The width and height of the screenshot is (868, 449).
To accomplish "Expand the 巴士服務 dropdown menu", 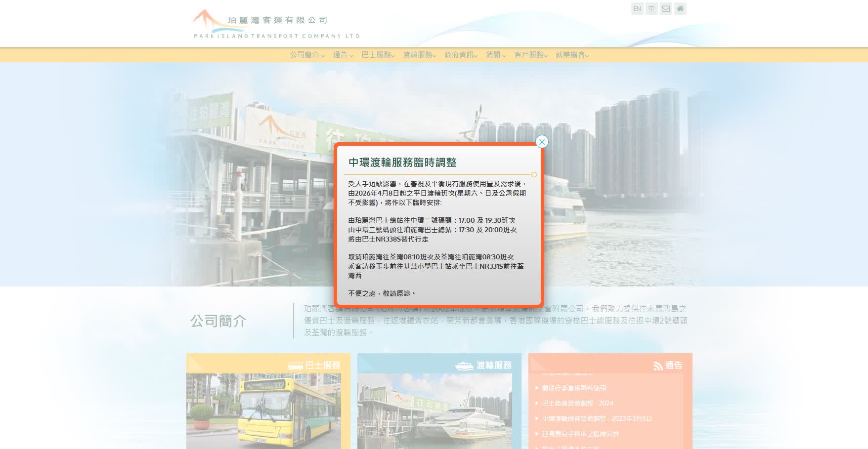I will tap(378, 55).
